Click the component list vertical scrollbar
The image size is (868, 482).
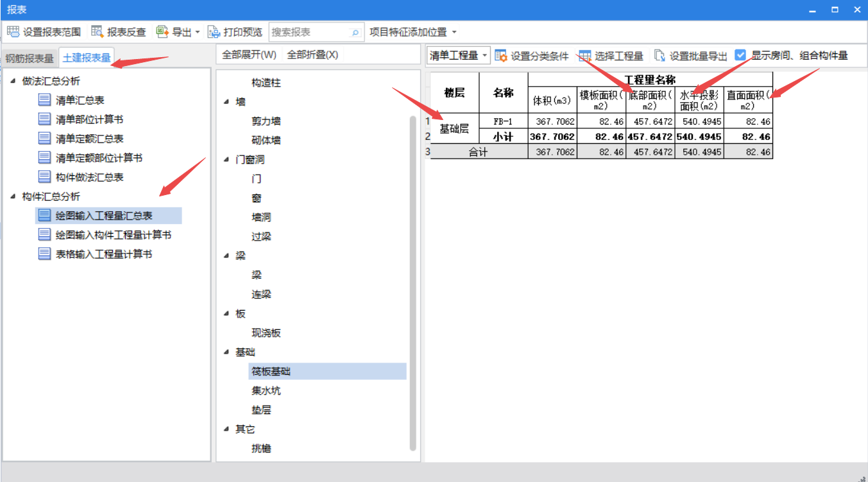413,282
